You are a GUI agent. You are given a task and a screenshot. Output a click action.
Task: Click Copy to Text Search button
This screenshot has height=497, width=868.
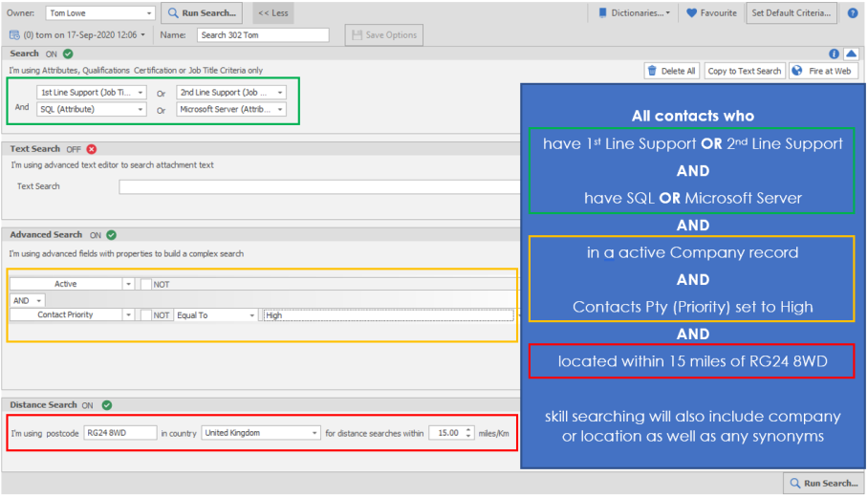[x=745, y=71]
